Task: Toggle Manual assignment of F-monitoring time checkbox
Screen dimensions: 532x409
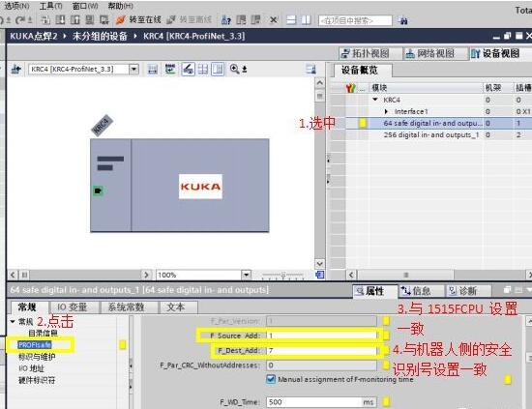Action: pos(271,379)
